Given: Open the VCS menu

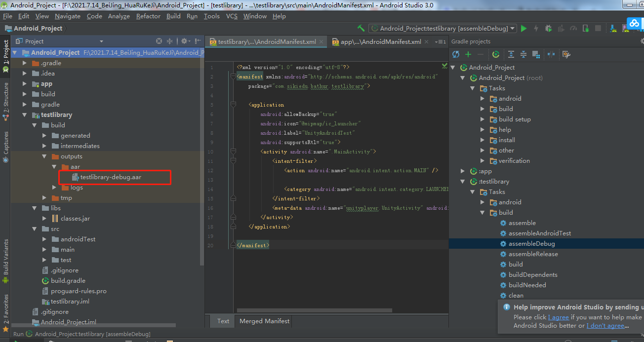Looking at the screenshot, I should click(x=232, y=16).
